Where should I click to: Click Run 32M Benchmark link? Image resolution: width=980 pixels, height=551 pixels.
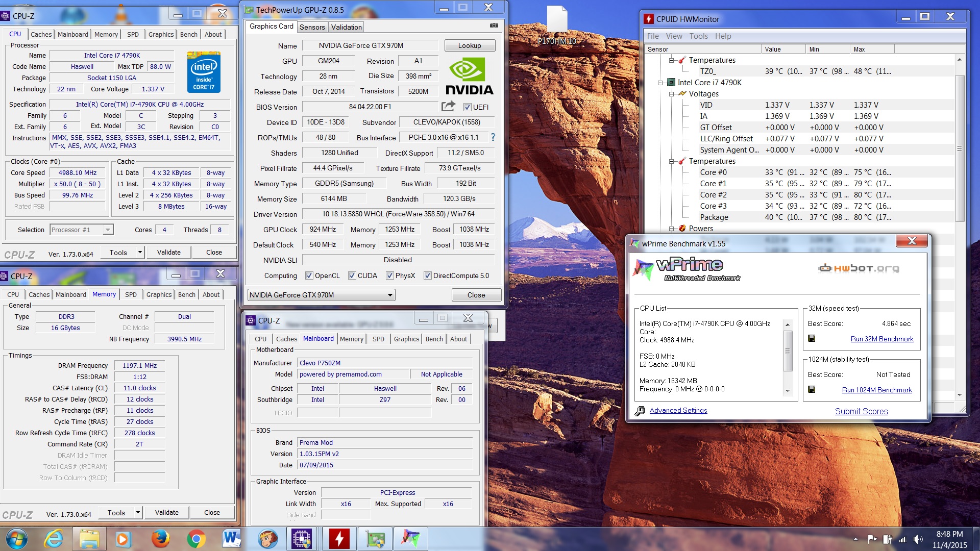click(881, 339)
